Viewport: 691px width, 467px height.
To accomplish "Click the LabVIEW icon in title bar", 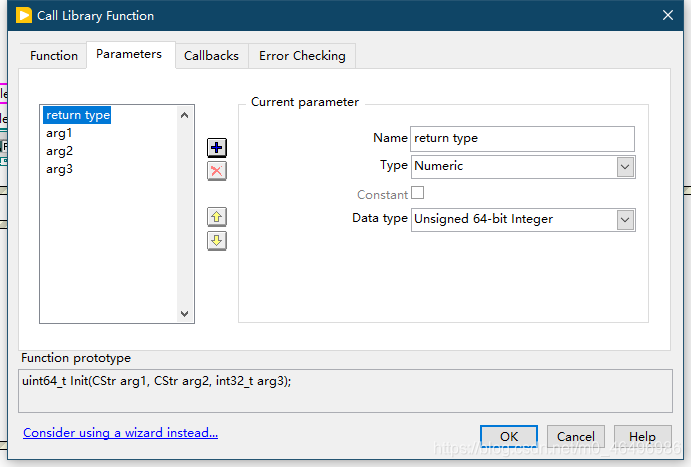I will (x=24, y=15).
